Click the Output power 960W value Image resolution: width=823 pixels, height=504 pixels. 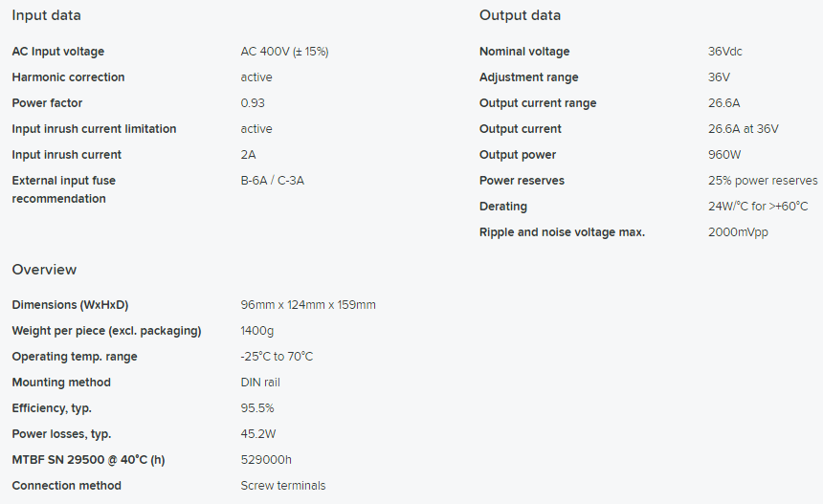pyautogui.click(x=724, y=155)
